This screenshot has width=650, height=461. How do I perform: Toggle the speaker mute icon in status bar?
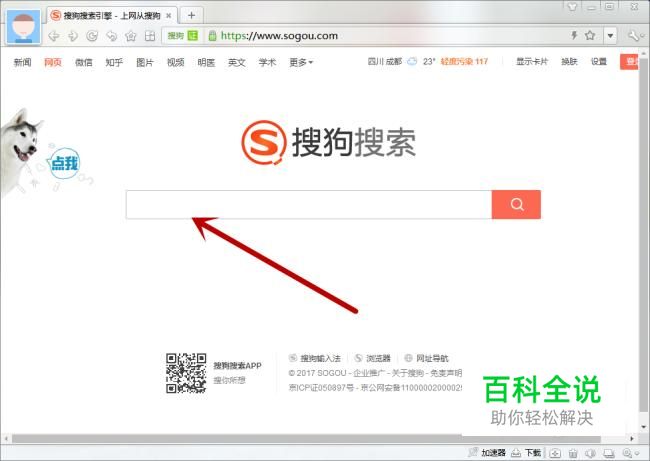pos(590,453)
